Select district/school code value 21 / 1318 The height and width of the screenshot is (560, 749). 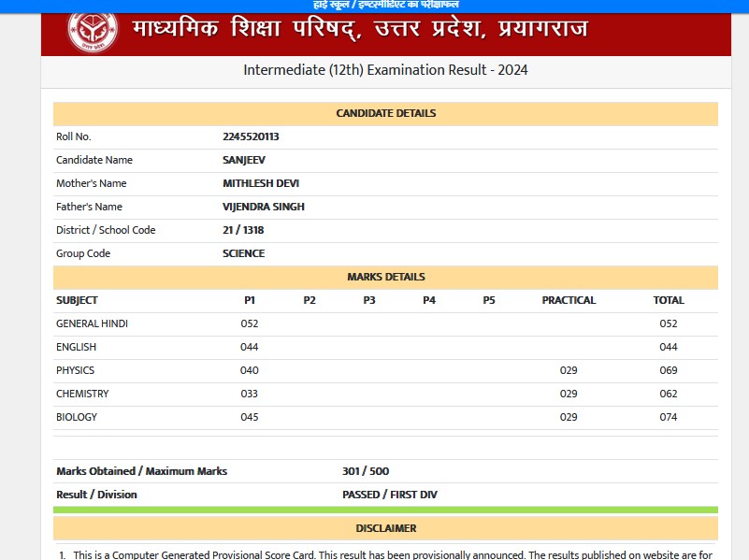[x=243, y=230]
